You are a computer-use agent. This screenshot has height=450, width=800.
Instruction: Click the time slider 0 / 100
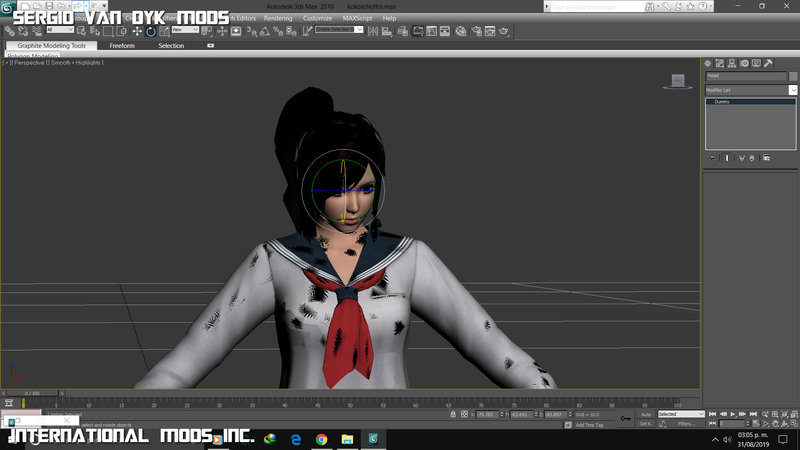pyautogui.click(x=34, y=393)
